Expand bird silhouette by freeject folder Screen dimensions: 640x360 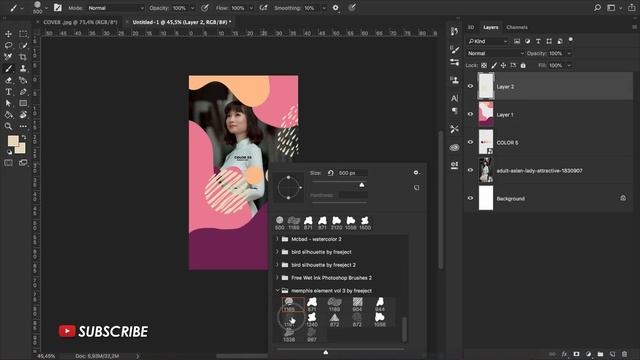[x=278, y=252]
